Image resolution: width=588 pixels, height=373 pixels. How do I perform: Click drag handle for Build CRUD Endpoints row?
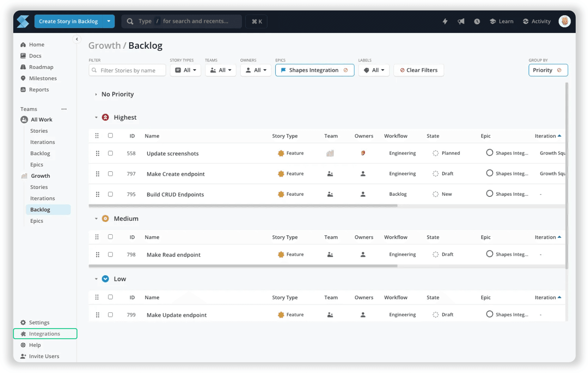tap(97, 194)
